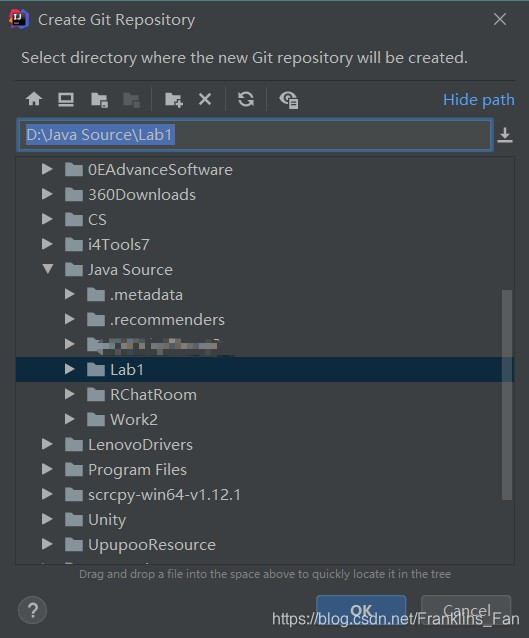The width and height of the screenshot is (529, 638).
Task: Expand the Program Files folder arrow
Action: tap(47, 469)
